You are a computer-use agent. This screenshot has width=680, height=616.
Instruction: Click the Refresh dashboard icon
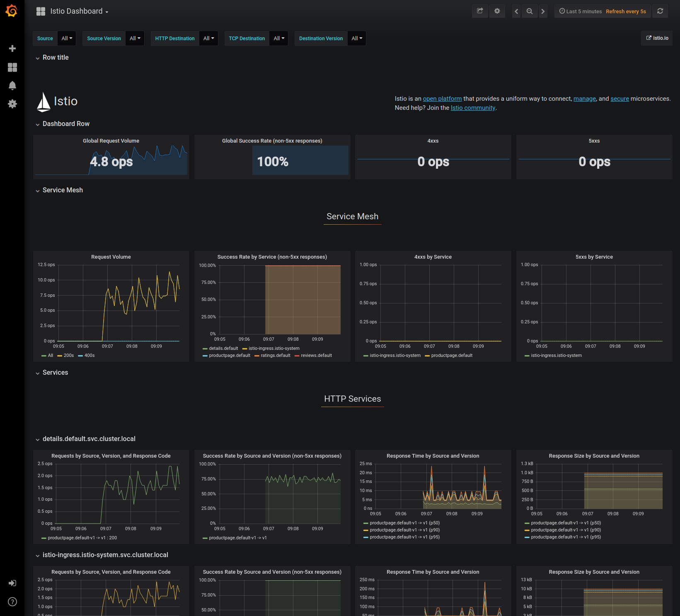(660, 11)
